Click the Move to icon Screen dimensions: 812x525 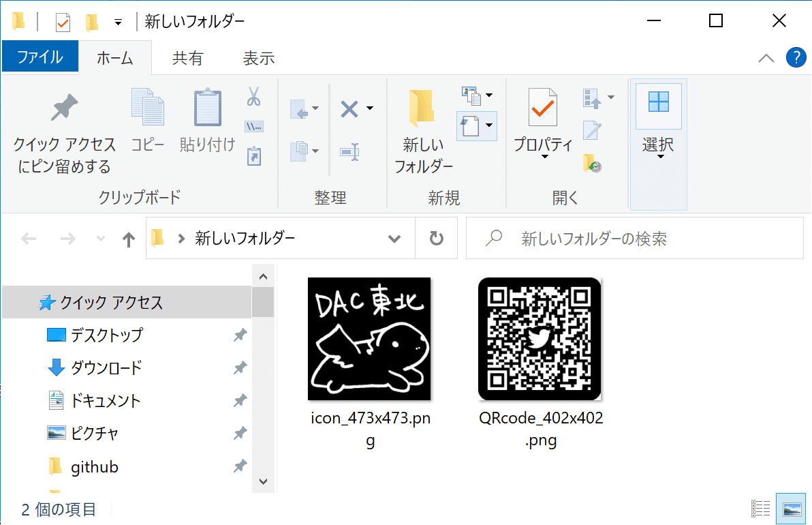coord(299,109)
